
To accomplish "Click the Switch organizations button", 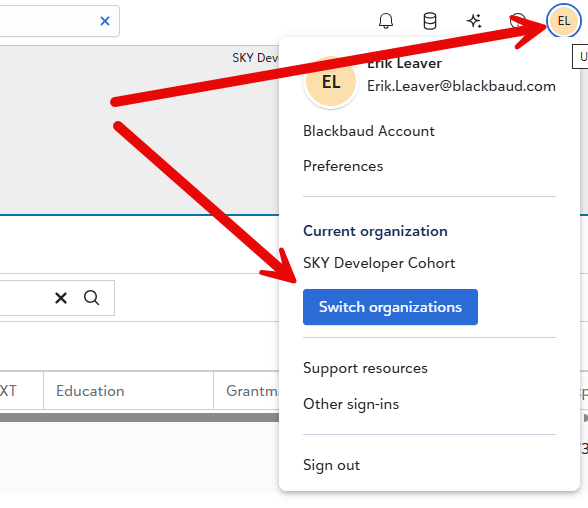I will 390,307.
